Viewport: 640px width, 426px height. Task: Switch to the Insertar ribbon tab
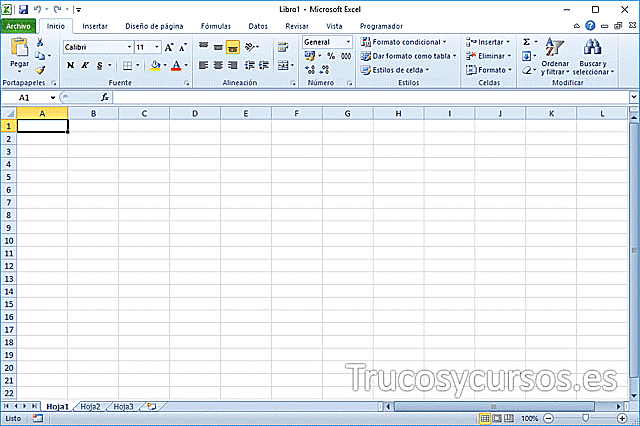click(x=95, y=26)
